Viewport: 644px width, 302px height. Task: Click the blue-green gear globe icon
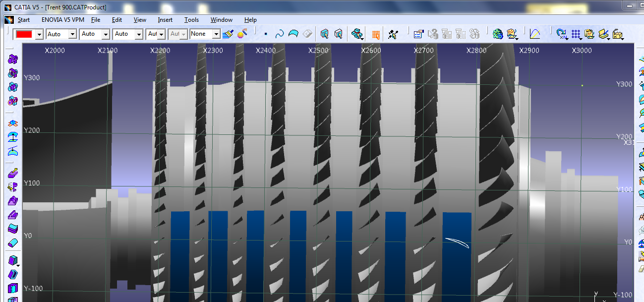(x=498, y=34)
